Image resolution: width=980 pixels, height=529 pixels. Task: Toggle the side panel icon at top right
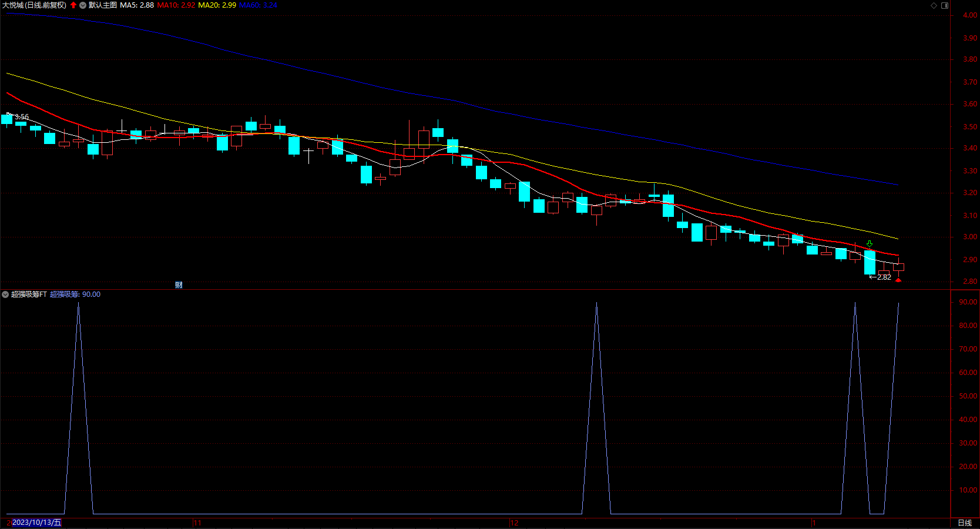(x=945, y=5)
